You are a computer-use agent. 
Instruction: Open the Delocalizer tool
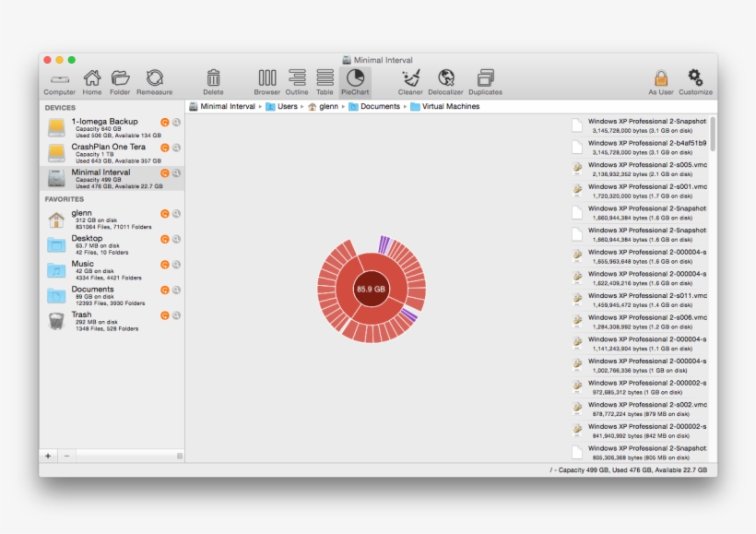pyautogui.click(x=445, y=82)
